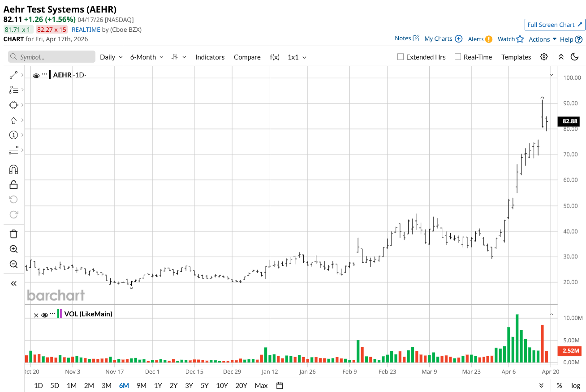Switch to dark mode with the moon icon
The image size is (586, 392).
tap(575, 57)
